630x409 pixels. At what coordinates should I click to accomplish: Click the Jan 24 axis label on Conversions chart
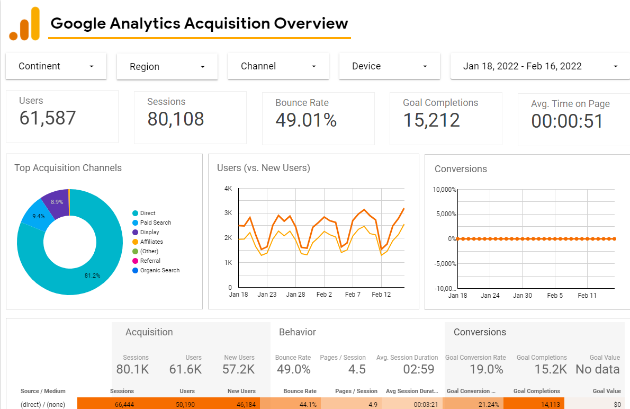pyautogui.click(x=490, y=296)
